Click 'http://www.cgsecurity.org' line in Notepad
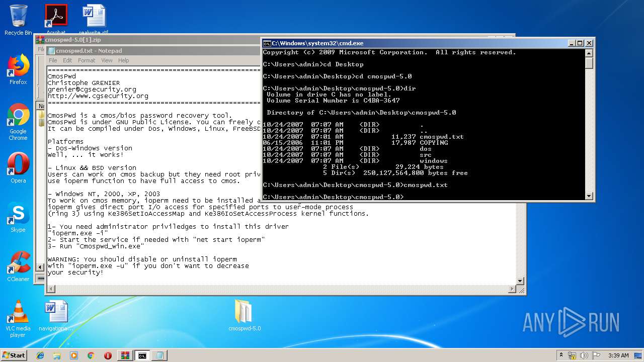Viewport: 644px width, 362px height. coord(98,96)
